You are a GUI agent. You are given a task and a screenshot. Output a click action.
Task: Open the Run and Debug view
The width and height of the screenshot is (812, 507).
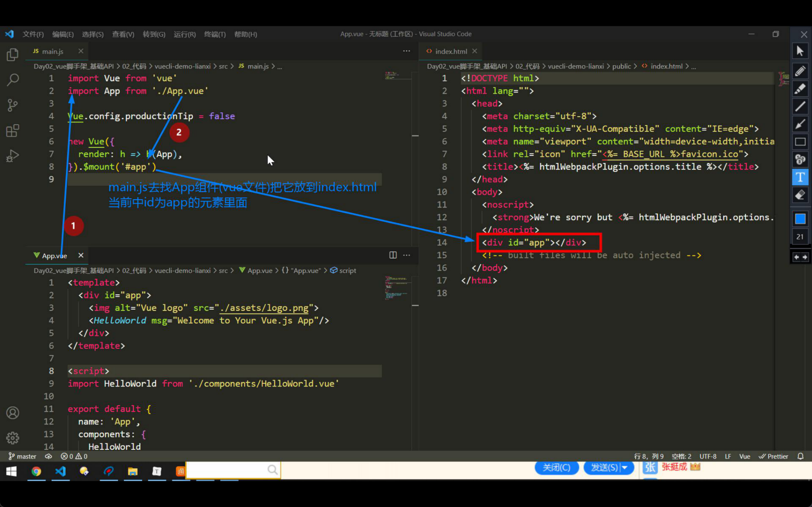(x=13, y=156)
